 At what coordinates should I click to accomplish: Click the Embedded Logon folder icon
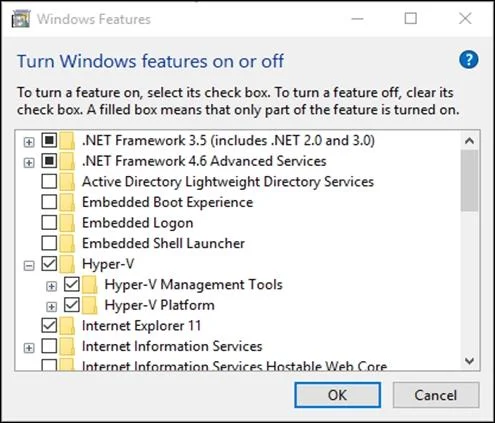67,223
